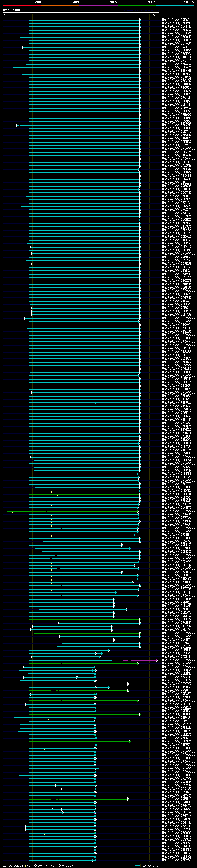Click the cyan alignment bar for UniRef100_C5P0K1

pos(77,67)
